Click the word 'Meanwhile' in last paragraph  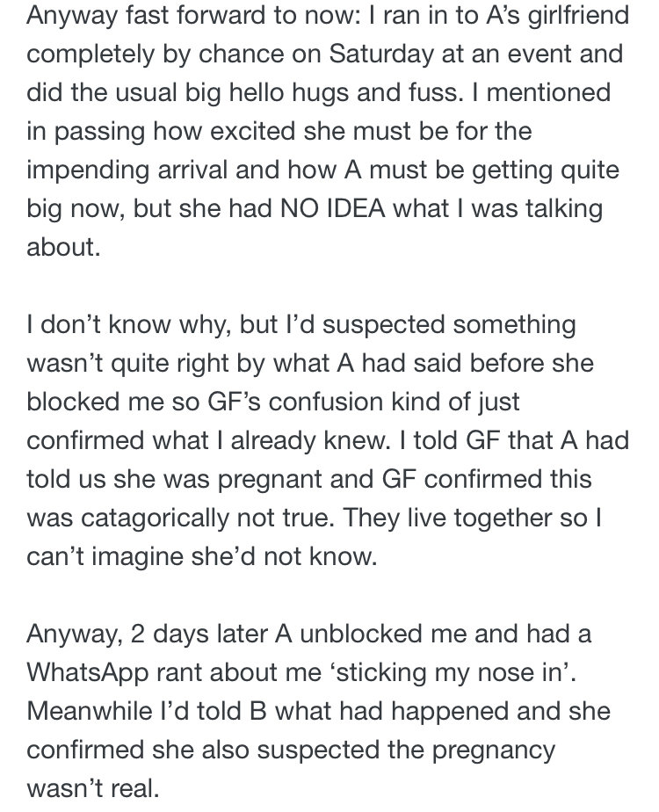90,712
